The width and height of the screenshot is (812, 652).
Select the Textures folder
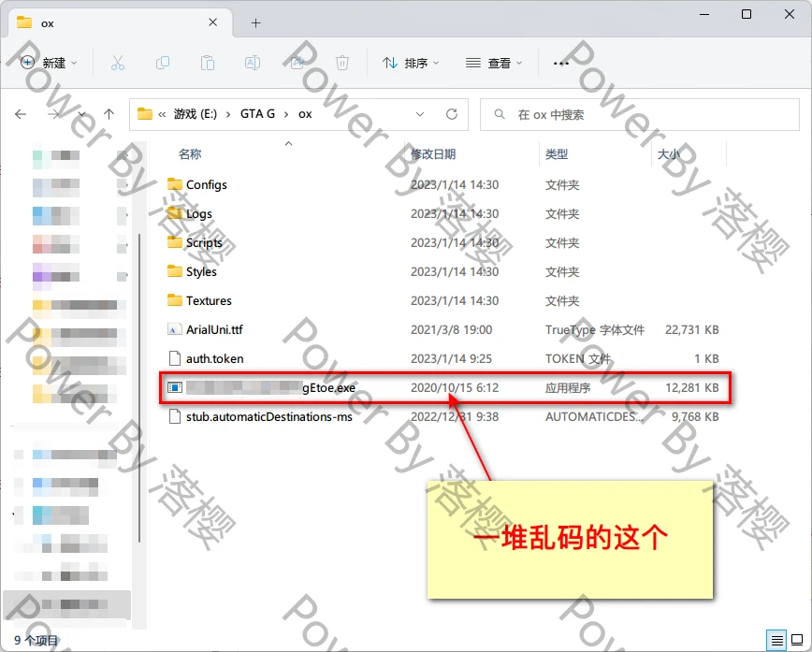209,301
